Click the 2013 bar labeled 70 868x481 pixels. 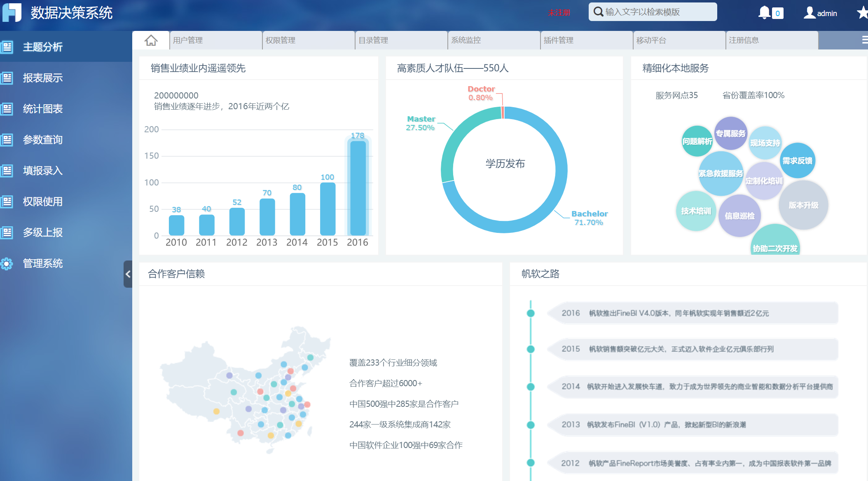pos(267,217)
